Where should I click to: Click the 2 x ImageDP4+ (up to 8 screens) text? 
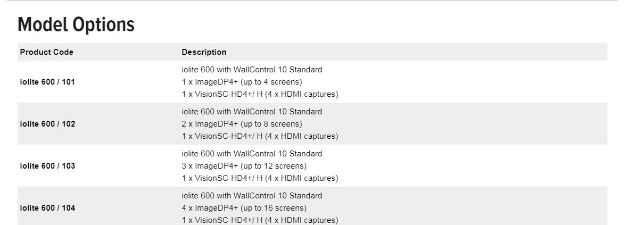point(242,124)
